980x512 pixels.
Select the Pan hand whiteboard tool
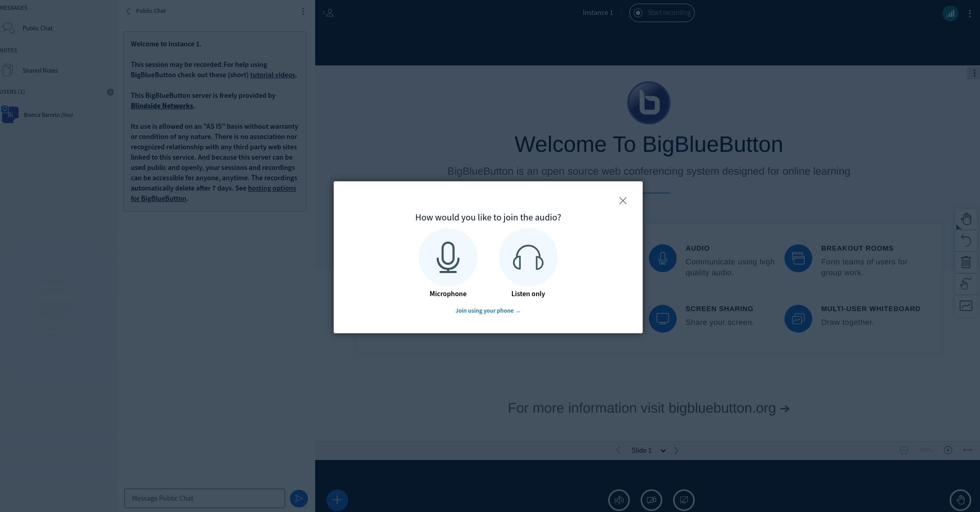tap(966, 219)
